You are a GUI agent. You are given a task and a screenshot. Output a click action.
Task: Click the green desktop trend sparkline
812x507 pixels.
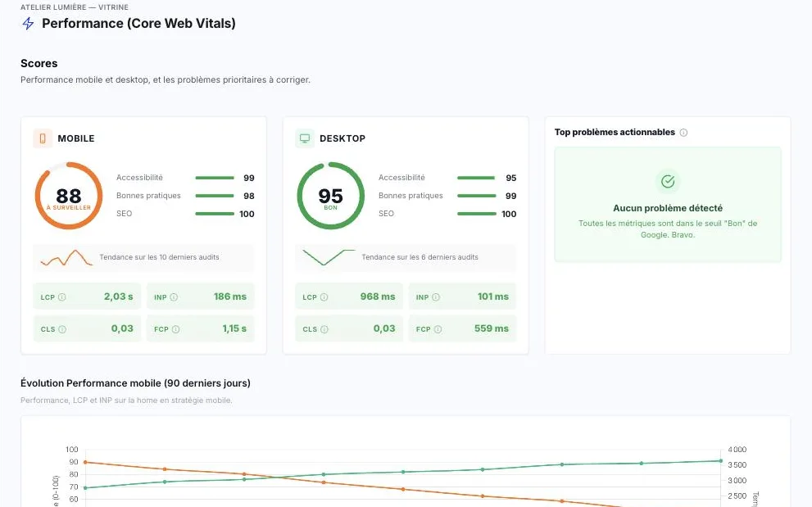click(329, 257)
